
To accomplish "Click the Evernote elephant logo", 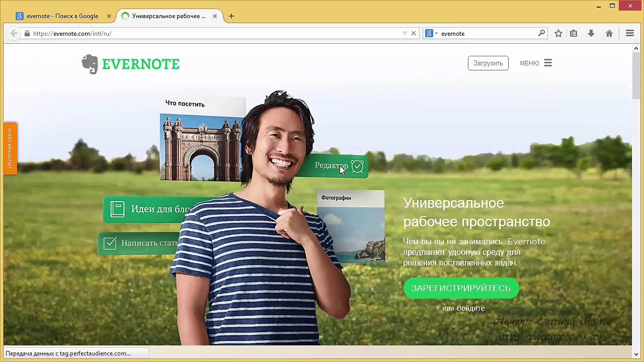I will pos(90,64).
